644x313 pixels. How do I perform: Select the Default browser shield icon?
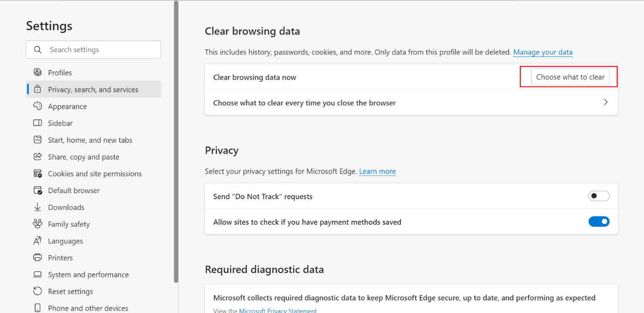click(x=37, y=190)
